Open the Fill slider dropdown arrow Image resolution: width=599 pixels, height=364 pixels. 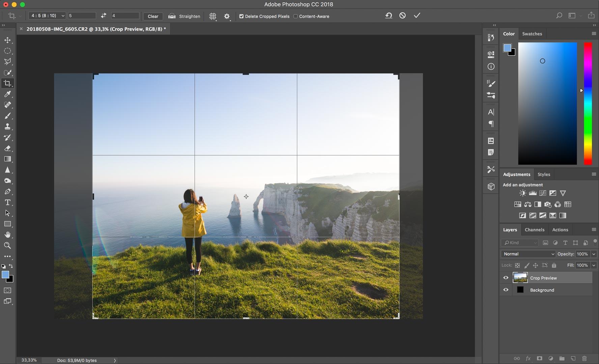594,265
